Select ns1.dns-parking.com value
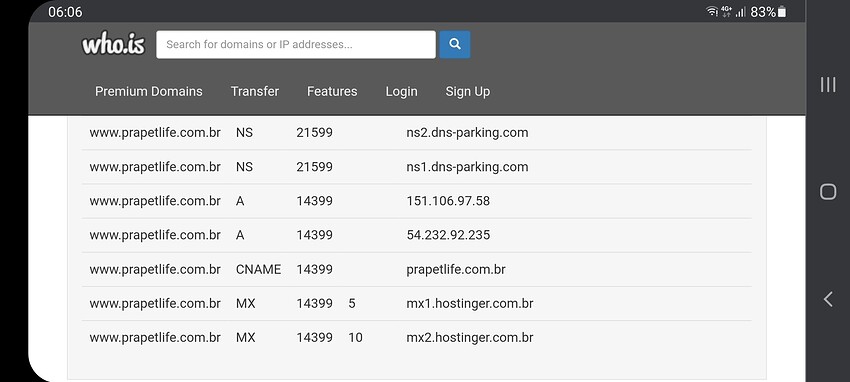The height and width of the screenshot is (382, 850). click(467, 167)
